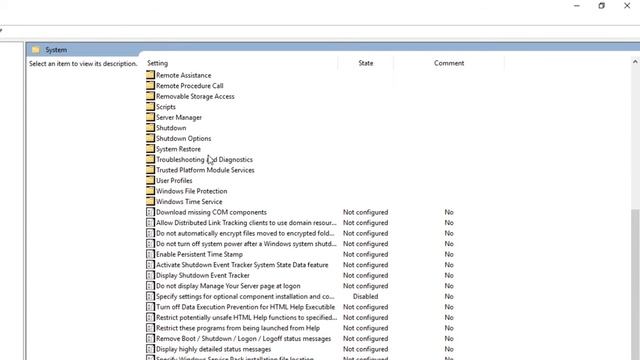
Task: Select the Shutdown Options text label
Action: (184, 138)
